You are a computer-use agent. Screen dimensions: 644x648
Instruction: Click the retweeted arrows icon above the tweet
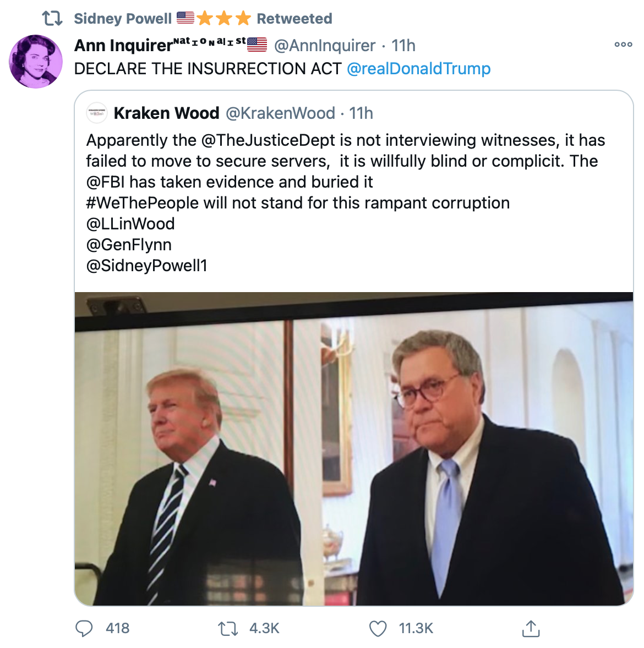52,19
